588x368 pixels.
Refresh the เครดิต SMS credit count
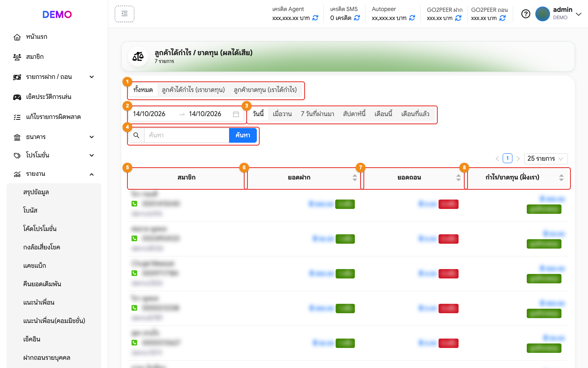[x=357, y=18]
